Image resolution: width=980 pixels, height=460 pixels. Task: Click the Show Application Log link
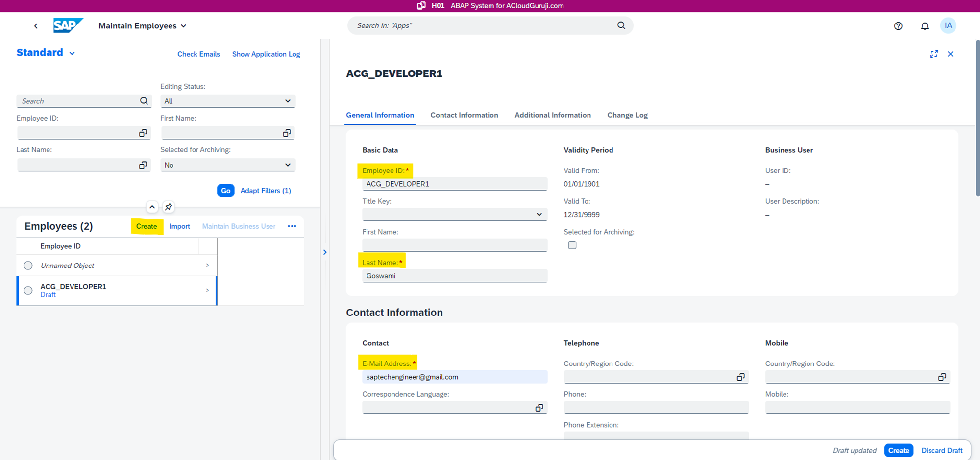[266, 54]
